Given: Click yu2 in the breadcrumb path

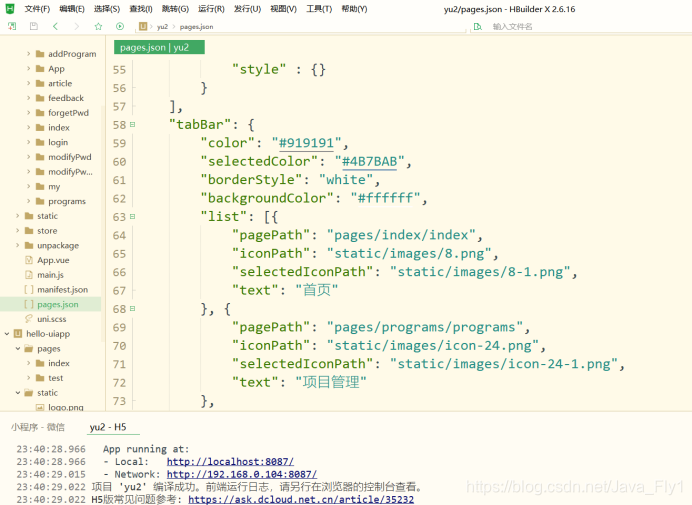Looking at the screenshot, I should tap(162, 26).
